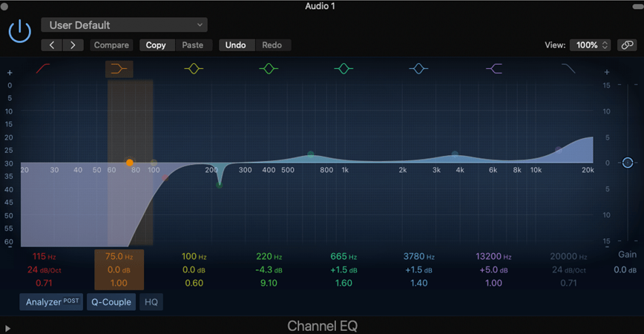Image resolution: width=644 pixels, height=334 pixels.
Task: Select the green 220 Hz notch control point
Action: click(220, 186)
